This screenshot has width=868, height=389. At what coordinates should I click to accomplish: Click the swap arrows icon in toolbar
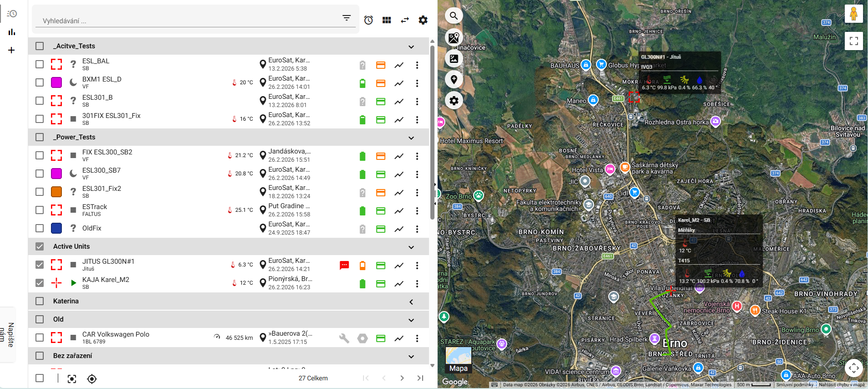405,20
